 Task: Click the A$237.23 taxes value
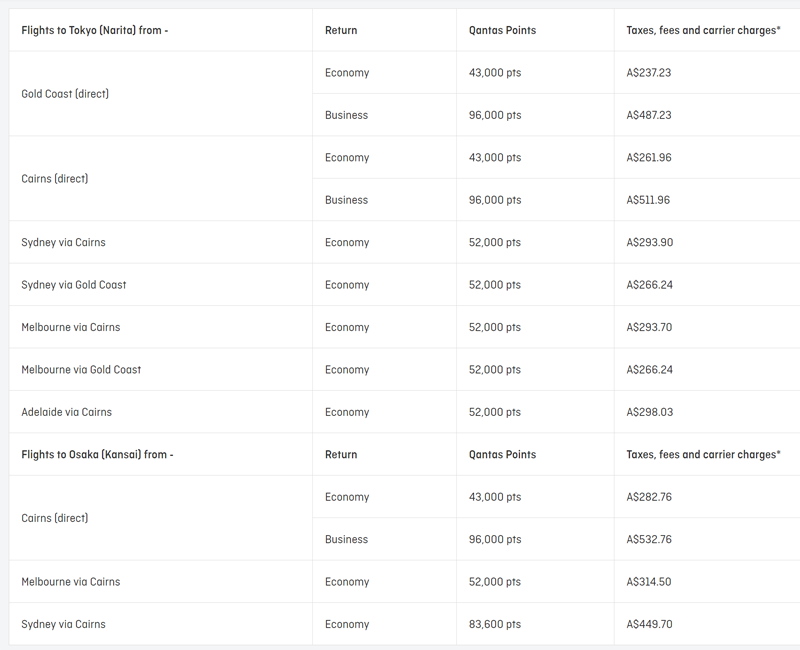[x=648, y=73]
